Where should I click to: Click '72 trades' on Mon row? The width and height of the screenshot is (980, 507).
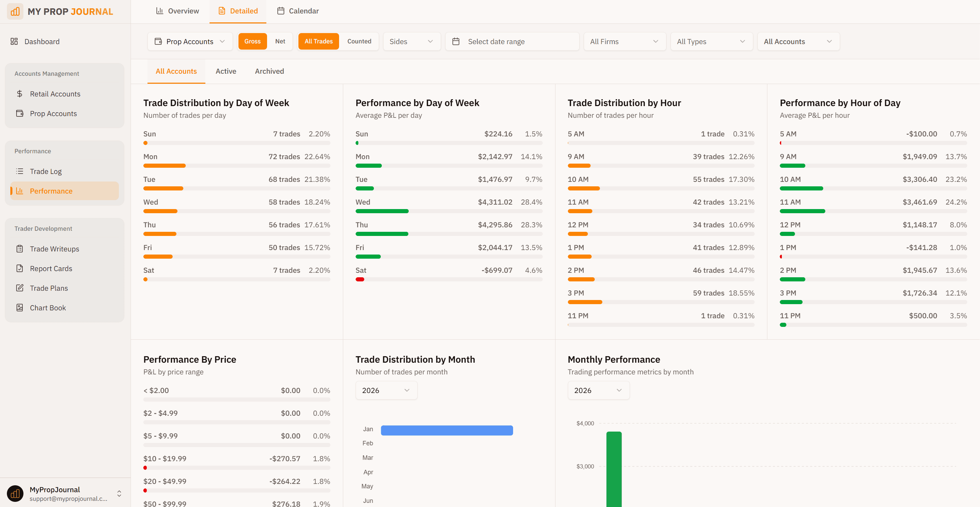(x=284, y=157)
